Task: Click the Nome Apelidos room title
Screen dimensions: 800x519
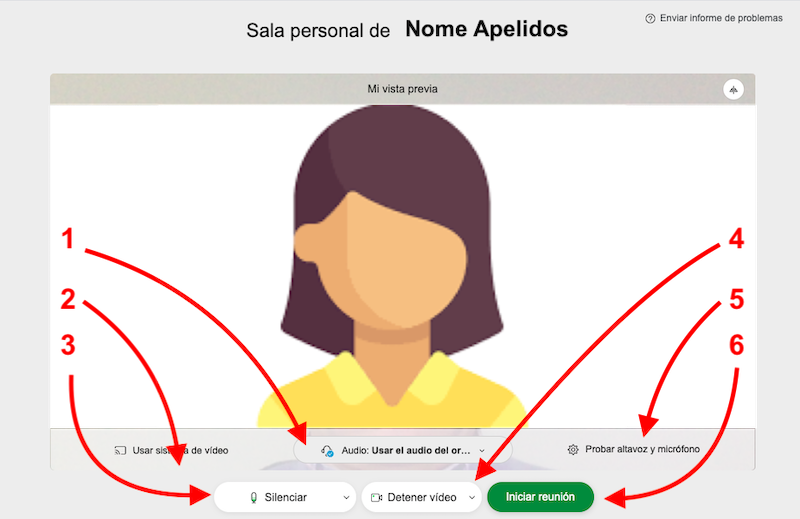Action: (x=486, y=30)
